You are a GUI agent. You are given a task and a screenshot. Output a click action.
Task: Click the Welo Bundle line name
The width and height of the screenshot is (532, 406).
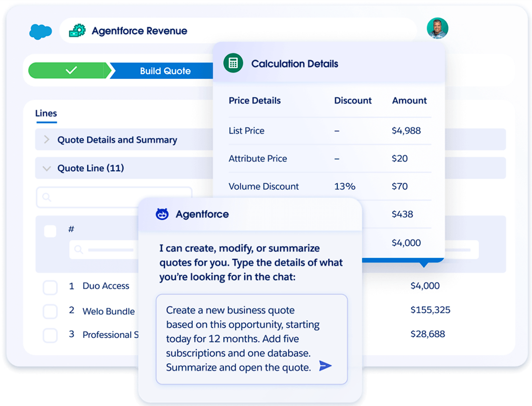coord(108,311)
